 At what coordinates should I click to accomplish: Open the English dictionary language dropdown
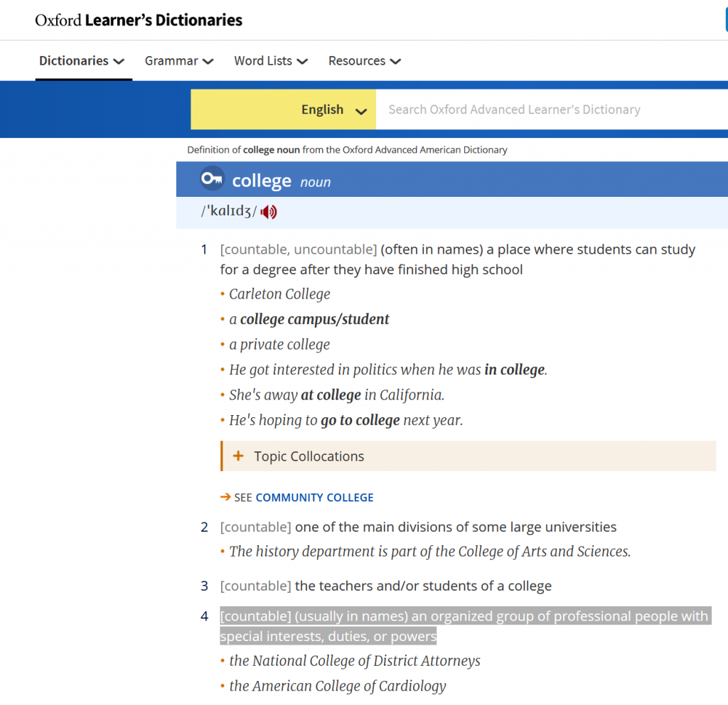(x=283, y=109)
